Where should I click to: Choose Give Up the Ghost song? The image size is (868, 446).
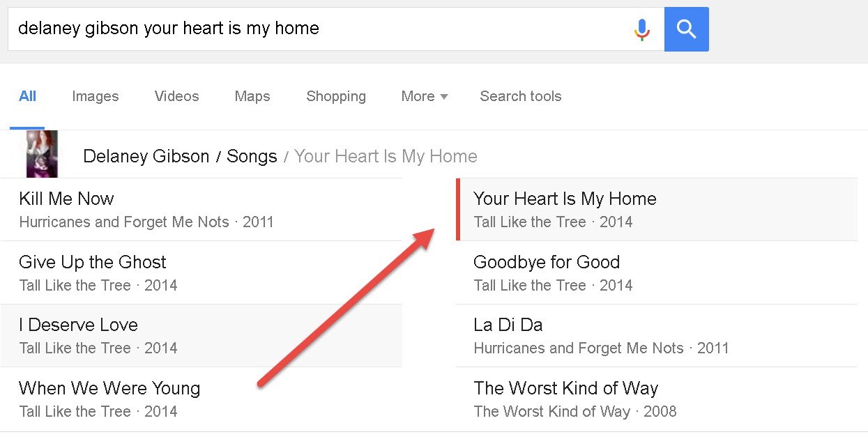[93, 263]
